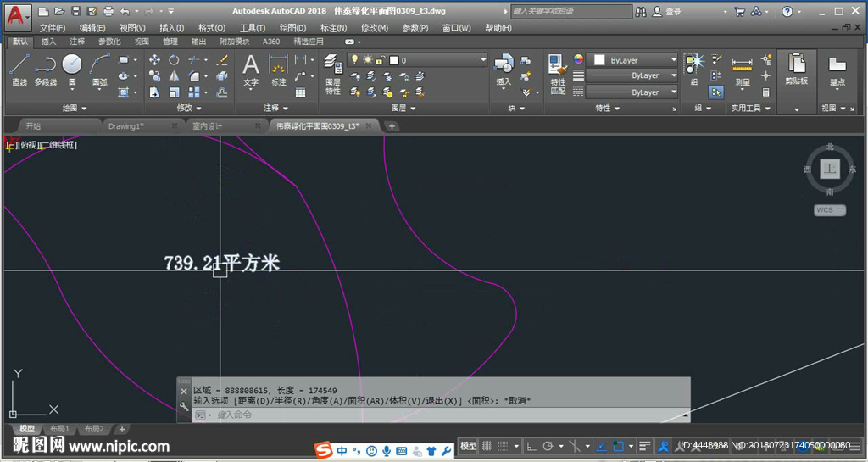
Task: Toggle the layer On/Off lightbulb icon
Action: pos(355,59)
